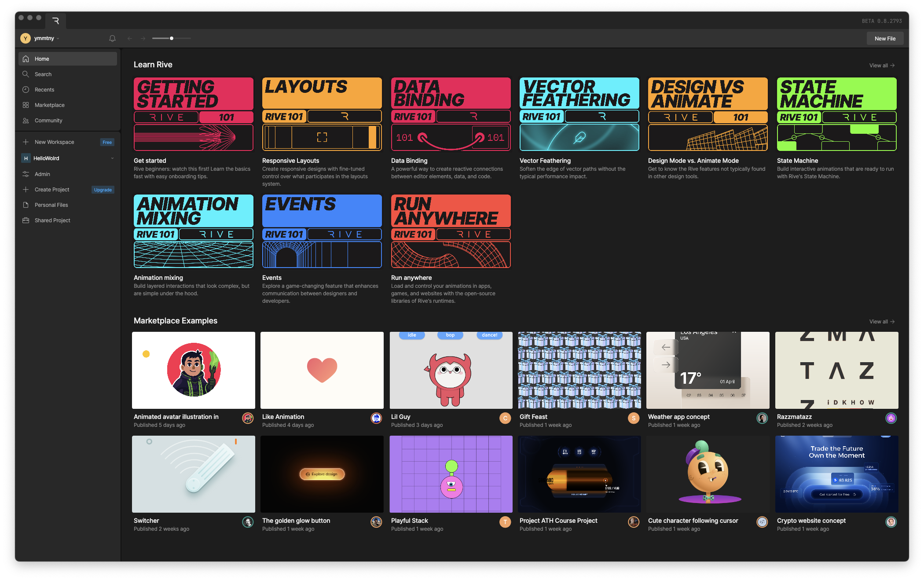Click View all for Learn Rive

point(882,65)
